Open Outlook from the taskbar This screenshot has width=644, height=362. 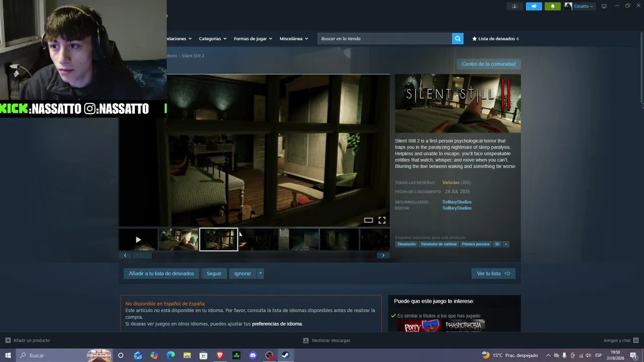(x=138, y=355)
